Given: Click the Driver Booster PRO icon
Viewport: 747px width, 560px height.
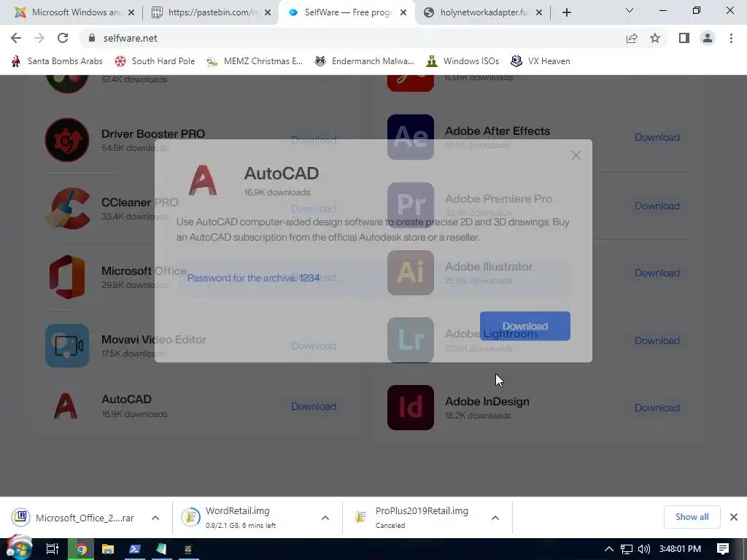Looking at the screenshot, I should (x=67, y=140).
